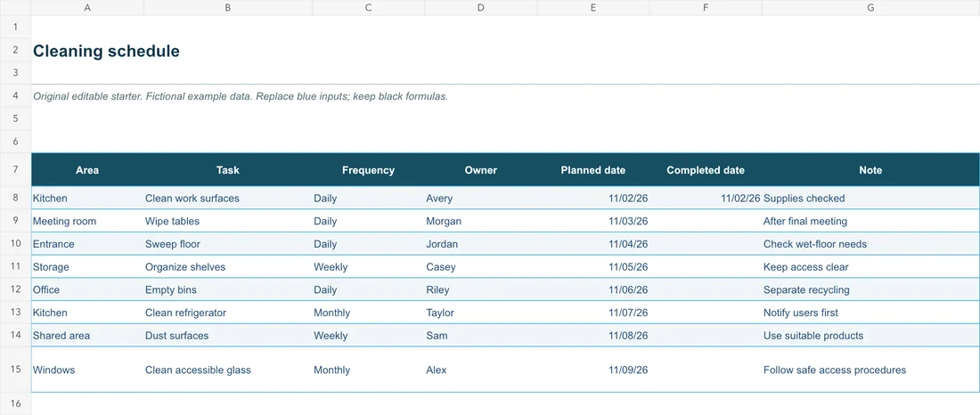
Task: Click planned date '11/08/26'
Action: point(593,336)
